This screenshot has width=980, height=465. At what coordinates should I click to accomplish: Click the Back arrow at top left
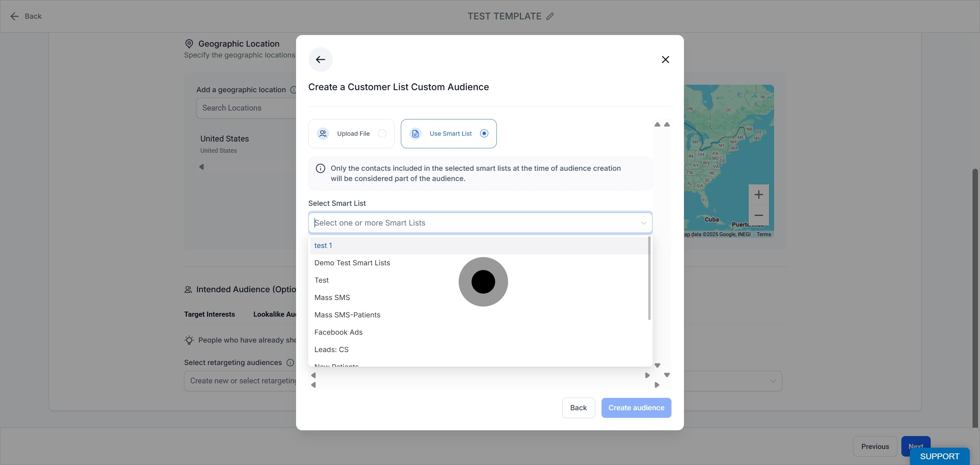pos(14,16)
